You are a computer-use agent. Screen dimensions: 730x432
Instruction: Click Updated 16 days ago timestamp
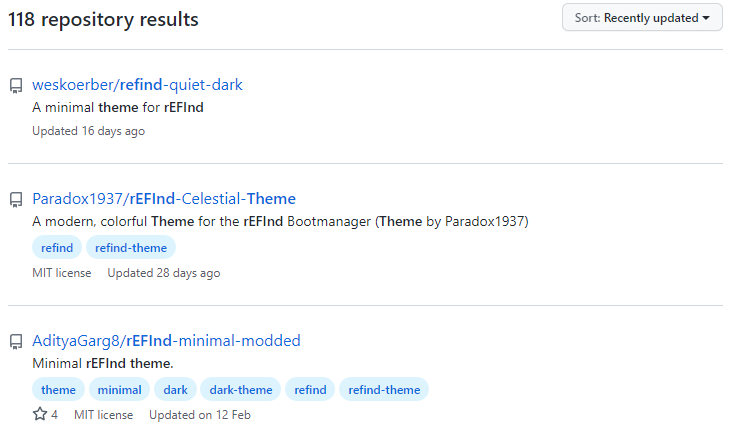point(88,131)
